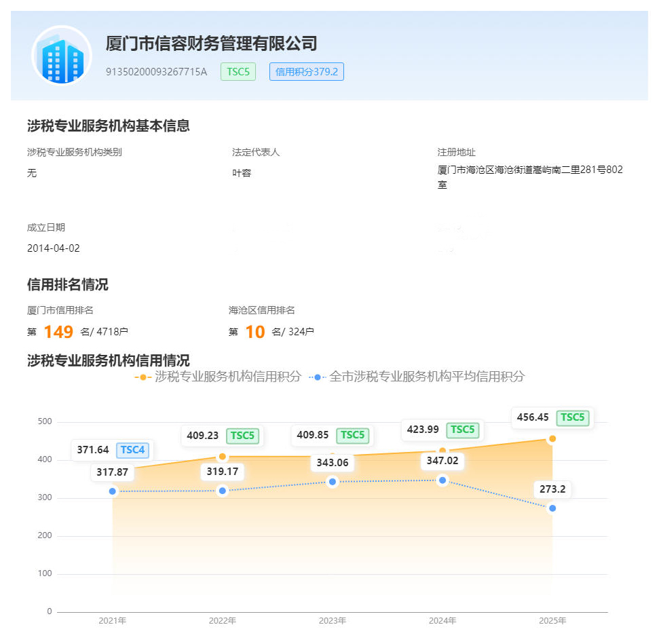Click the 2021年 axis label
The image size is (661, 644).
[113, 620]
